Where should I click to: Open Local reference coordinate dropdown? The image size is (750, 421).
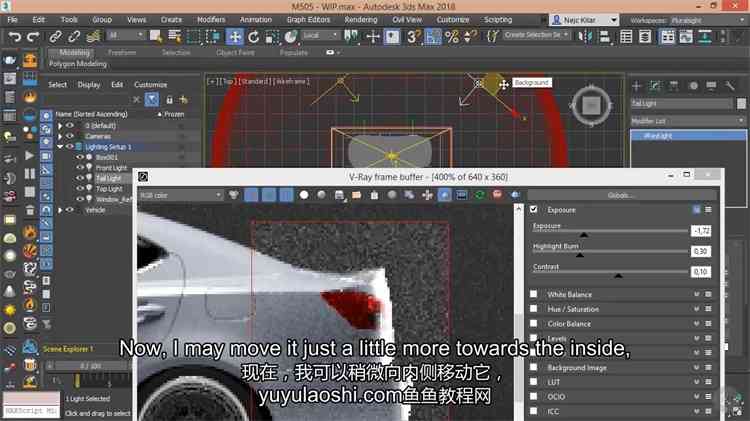(x=320, y=35)
